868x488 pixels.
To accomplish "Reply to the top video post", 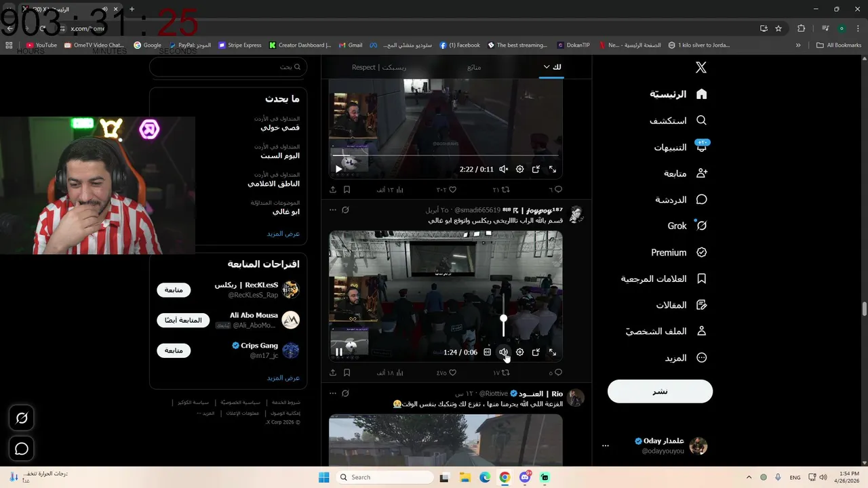I will point(555,190).
